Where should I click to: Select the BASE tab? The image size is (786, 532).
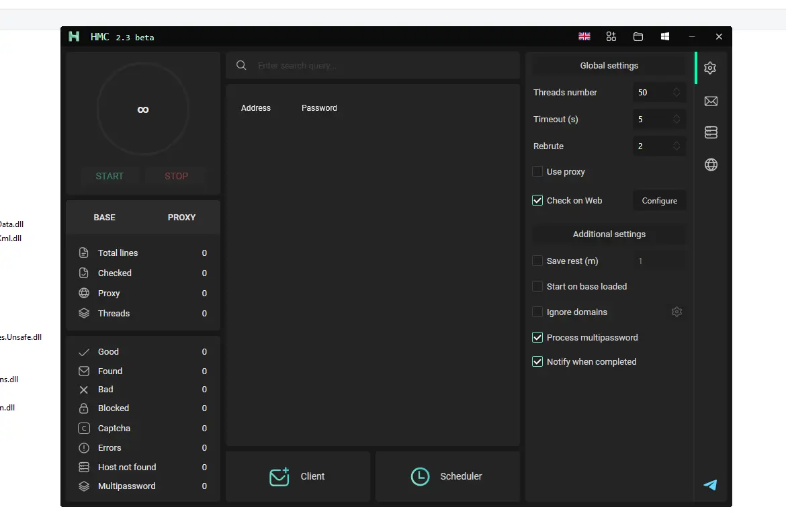pyautogui.click(x=104, y=217)
